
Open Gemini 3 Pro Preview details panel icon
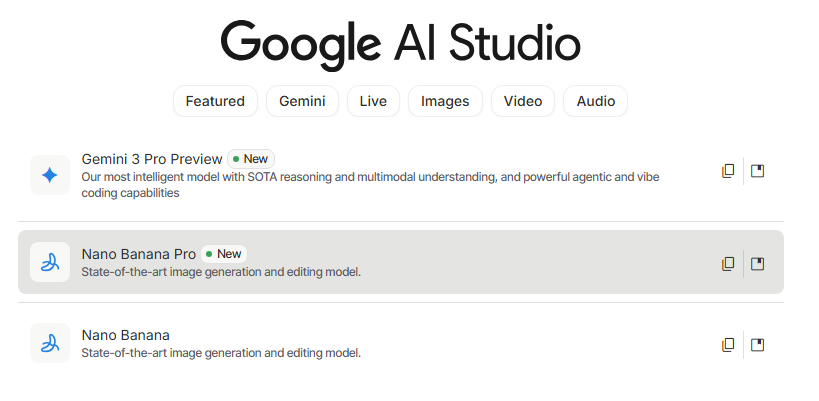[x=757, y=171]
